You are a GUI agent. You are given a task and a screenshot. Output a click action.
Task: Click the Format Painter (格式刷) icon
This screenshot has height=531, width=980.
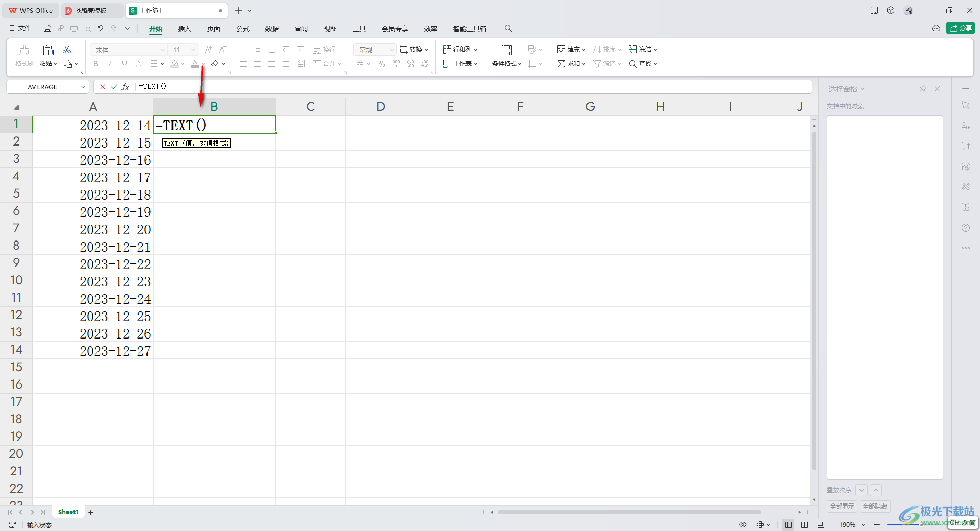click(x=24, y=50)
